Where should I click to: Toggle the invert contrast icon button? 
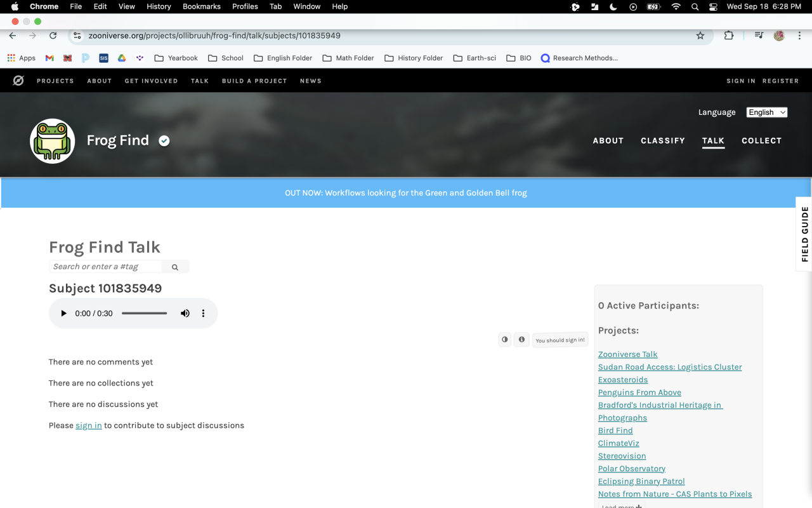click(x=505, y=340)
